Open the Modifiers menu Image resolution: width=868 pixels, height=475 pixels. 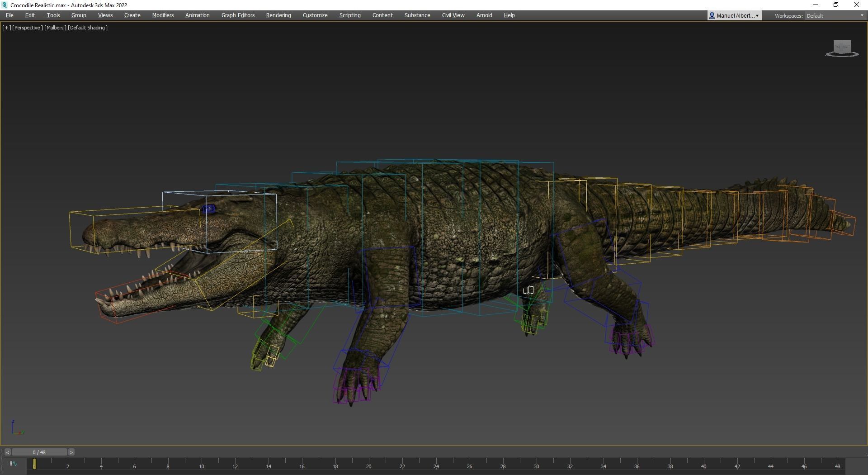point(163,15)
